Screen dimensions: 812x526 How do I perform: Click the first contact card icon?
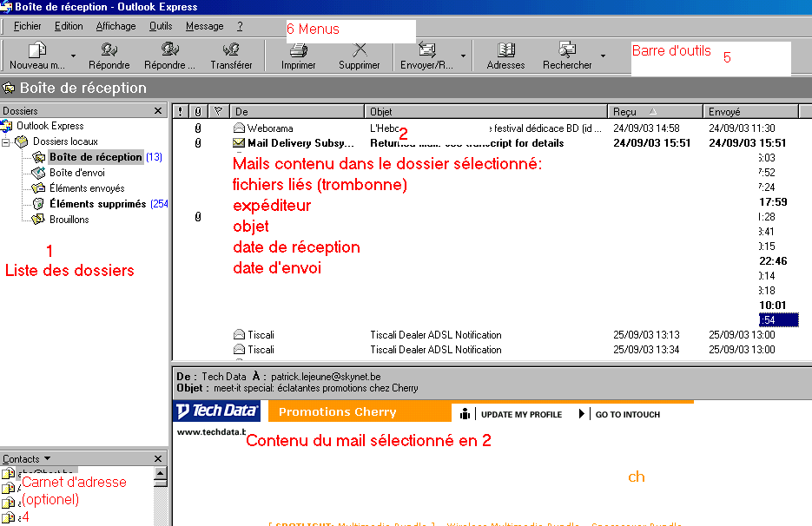[x=9, y=473]
